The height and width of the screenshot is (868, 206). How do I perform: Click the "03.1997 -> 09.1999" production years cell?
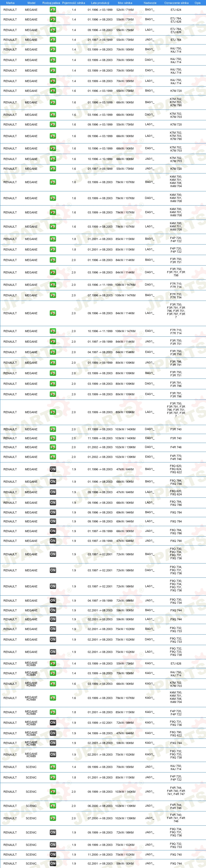pos(100,541)
